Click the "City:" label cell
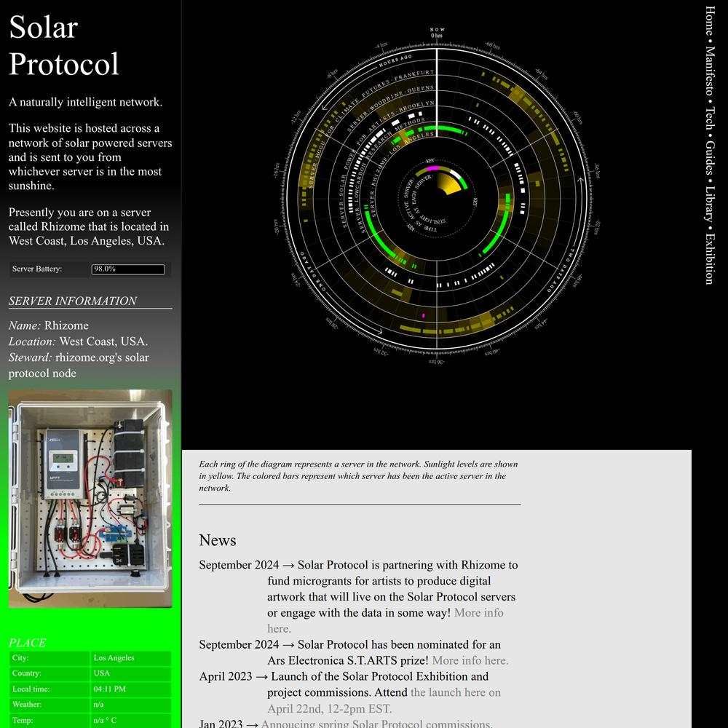This screenshot has height=728, width=728. tap(50, 658)
